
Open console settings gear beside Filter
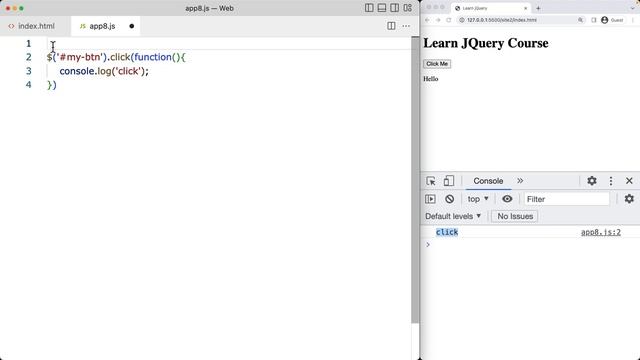point(629,199)
